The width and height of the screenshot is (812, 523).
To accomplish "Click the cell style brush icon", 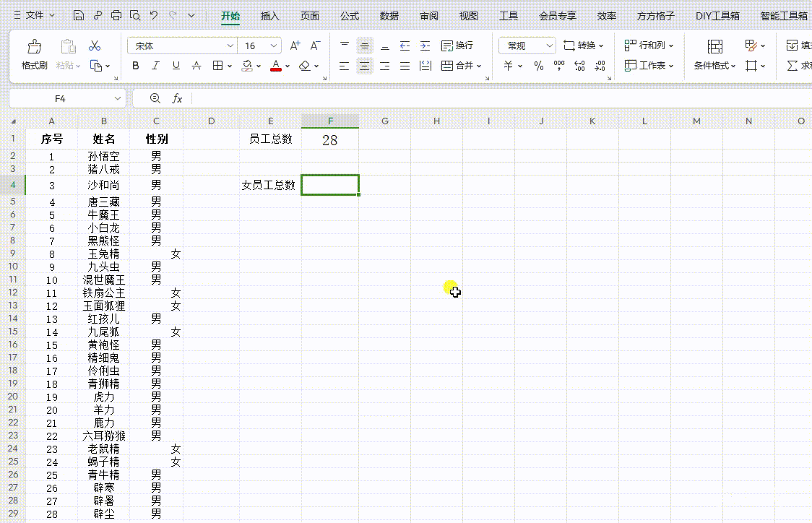I will click(751, 46).
